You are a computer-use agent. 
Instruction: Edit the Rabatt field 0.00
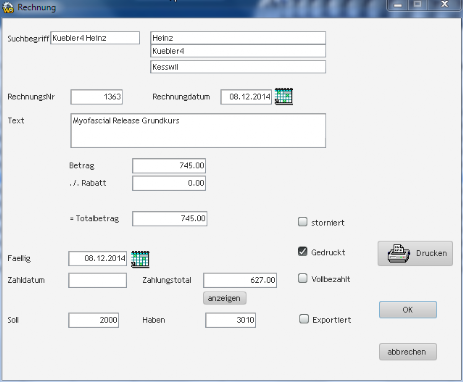pos(169,183)
